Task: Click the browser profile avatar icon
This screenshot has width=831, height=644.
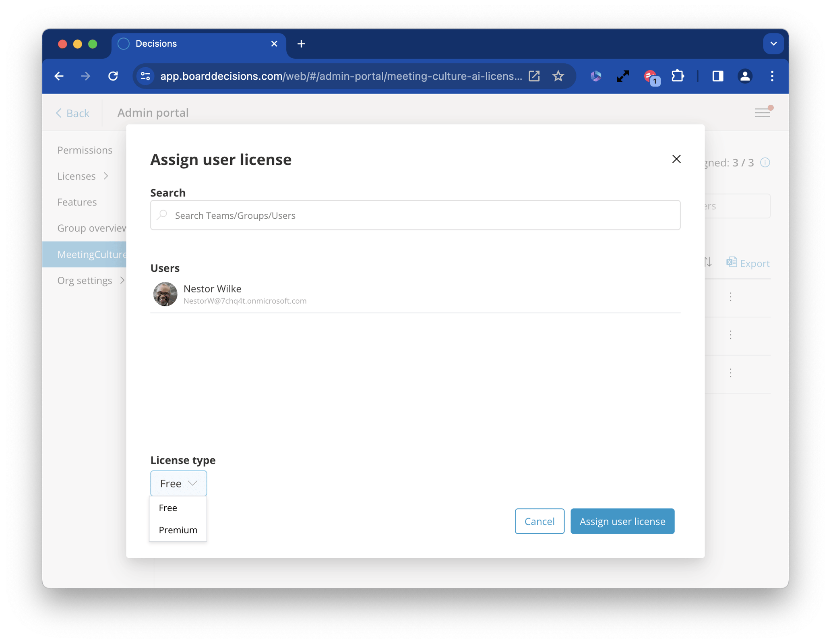Action: (745, 76)
